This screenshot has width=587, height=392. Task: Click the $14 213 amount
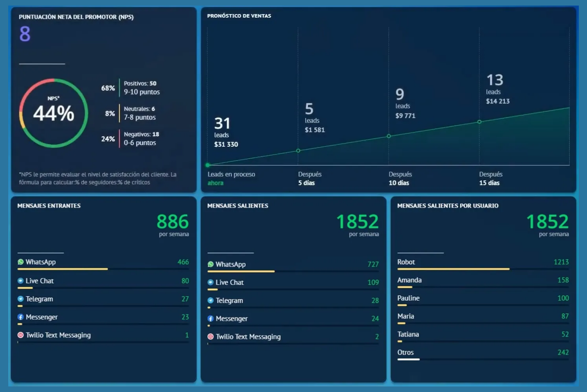click(498, 101)
